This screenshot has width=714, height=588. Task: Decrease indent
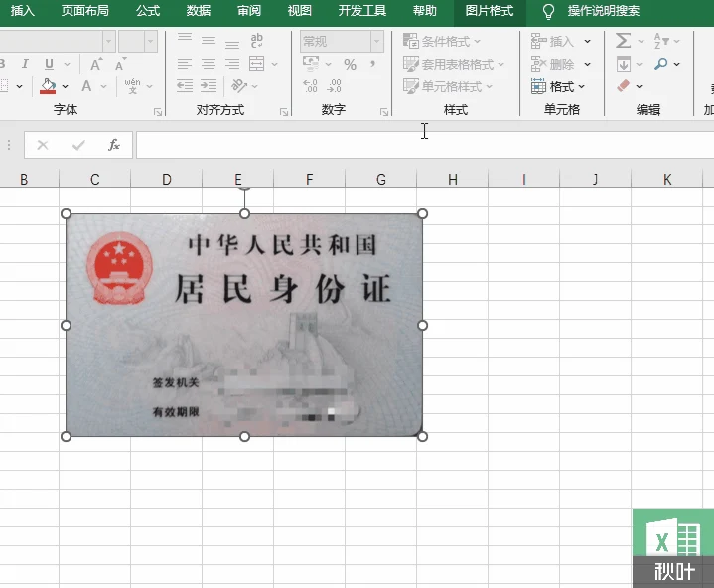tap(185, 86)
